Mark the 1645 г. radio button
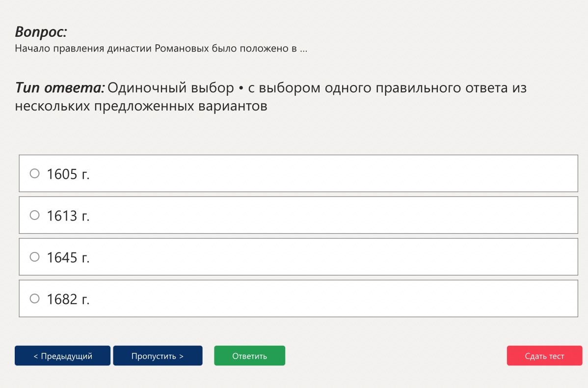588x388 pixels. pos(34,257)
